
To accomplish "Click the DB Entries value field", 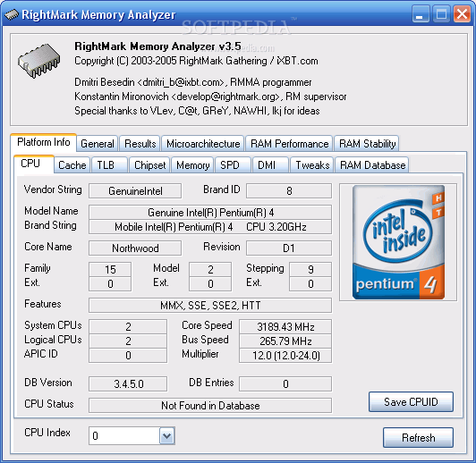I will coord(285,383).
